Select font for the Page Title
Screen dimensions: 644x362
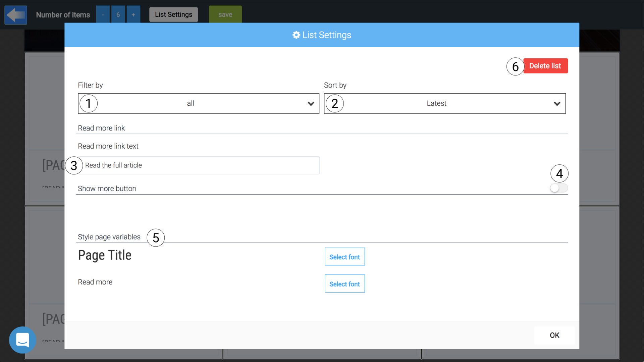click(344, 257)
